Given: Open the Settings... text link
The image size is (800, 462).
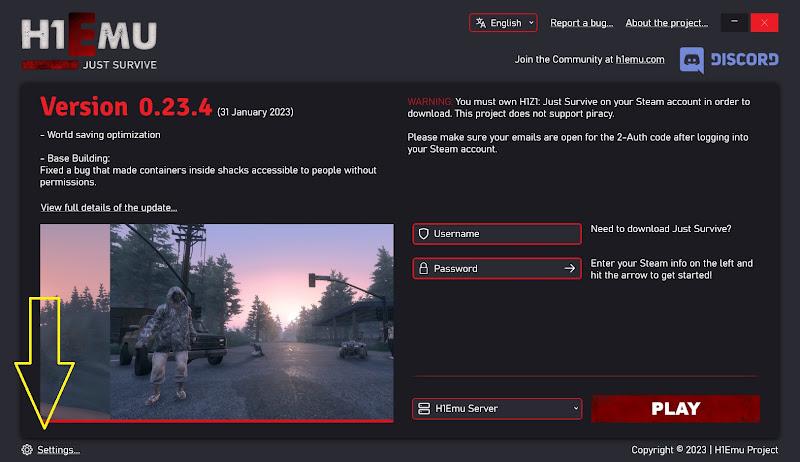Looking at the screenshot, I should (x=59, y=450).
